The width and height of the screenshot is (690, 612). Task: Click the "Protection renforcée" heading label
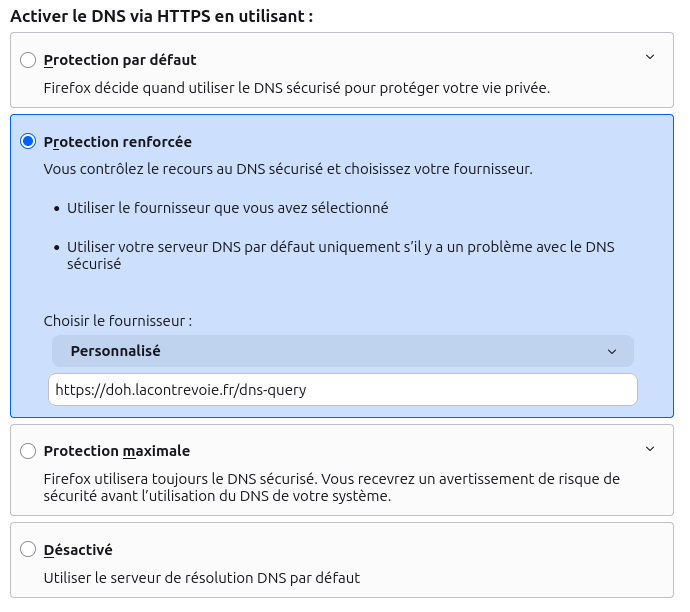point(118,142)
